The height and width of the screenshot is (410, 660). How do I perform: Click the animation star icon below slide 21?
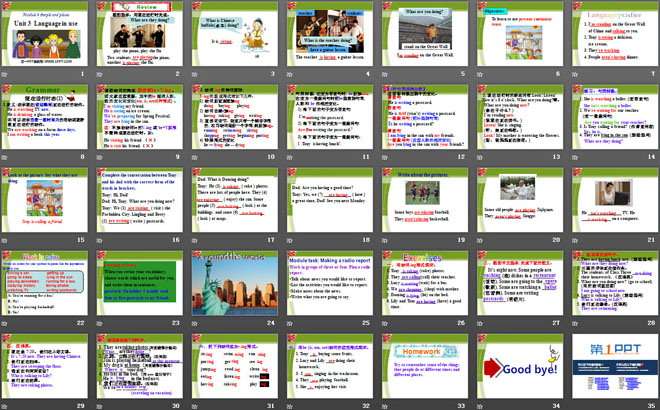point(575,240)
